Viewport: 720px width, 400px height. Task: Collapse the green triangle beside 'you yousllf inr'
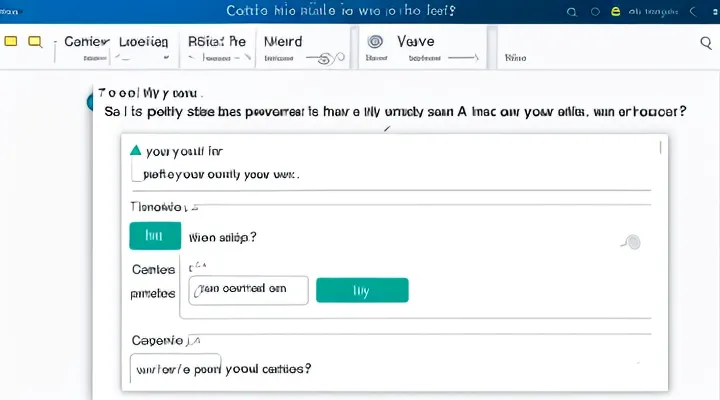coord(135,151)
